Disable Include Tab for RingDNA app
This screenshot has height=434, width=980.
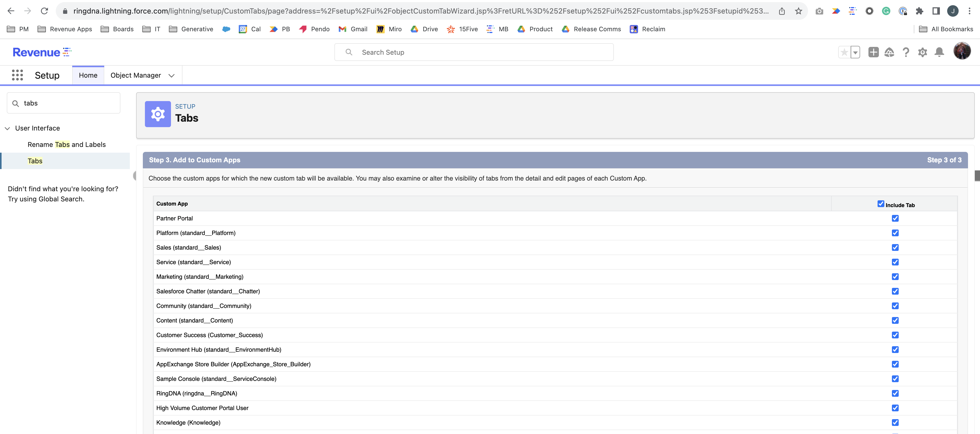click(895, 393)
